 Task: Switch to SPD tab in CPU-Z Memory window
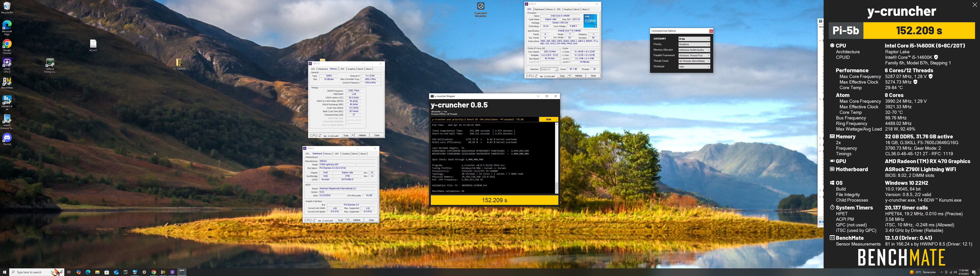coord(342,69)
